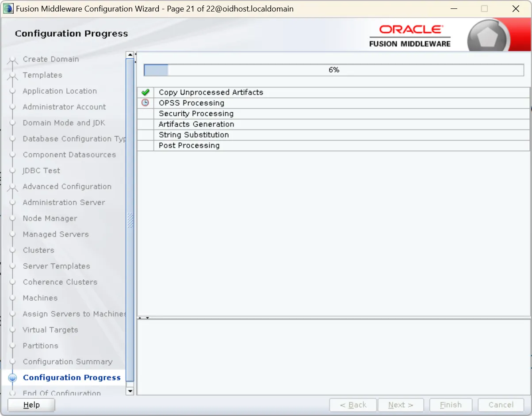The height and width of the screenshot is (416, 532).
Task: Select Server Templates step
Action: pos(57,266)
